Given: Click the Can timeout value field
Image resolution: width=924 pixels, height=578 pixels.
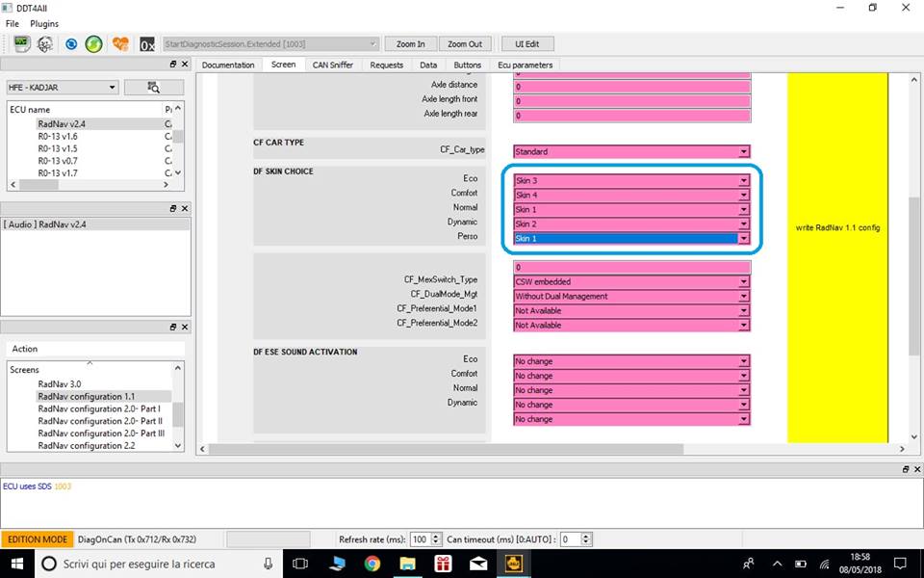Looking at the screenshot, I should [x=571, y=539].
